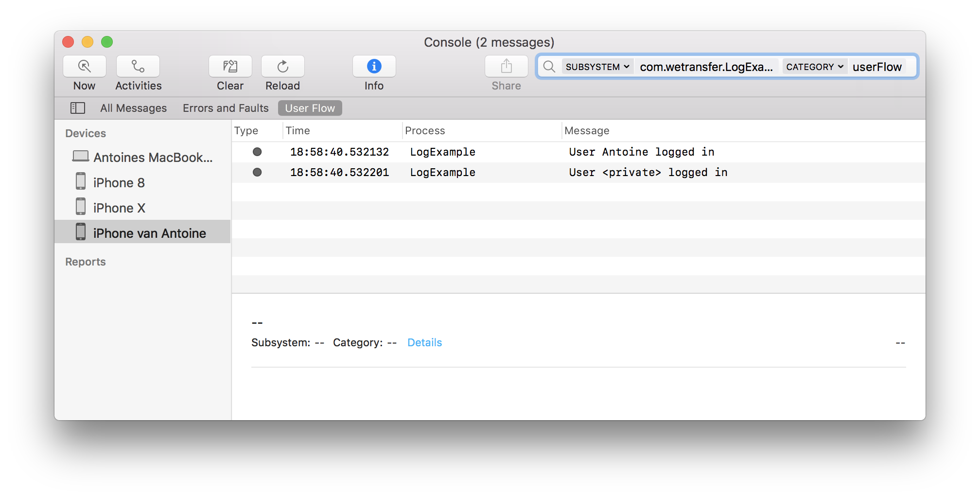Click the User Flow saved search
Screen dimensions: 980x498
tap(310, 107)
